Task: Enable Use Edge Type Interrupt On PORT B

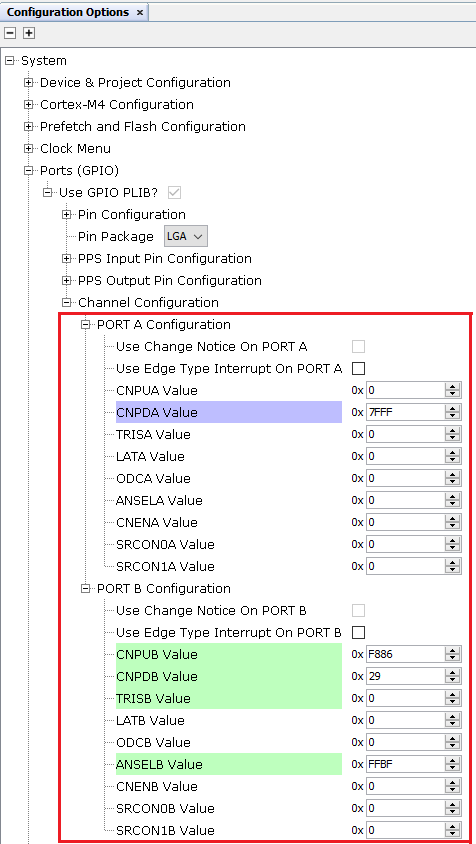Action: pos(358,632)
